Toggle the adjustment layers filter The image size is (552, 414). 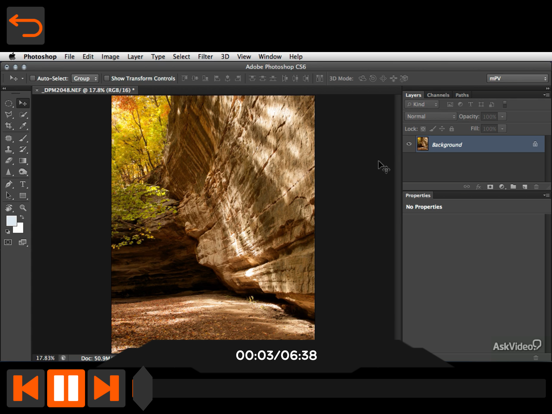tap(460, 104)
